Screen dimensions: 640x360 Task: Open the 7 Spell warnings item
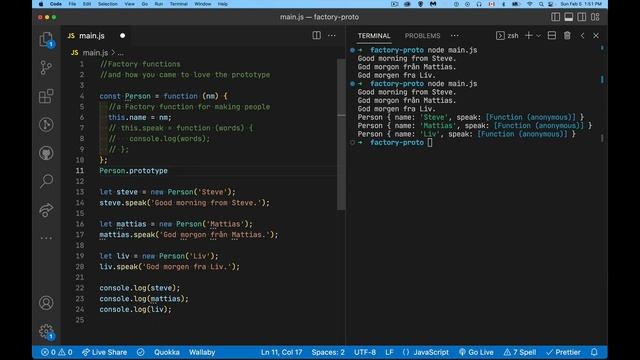520,352
